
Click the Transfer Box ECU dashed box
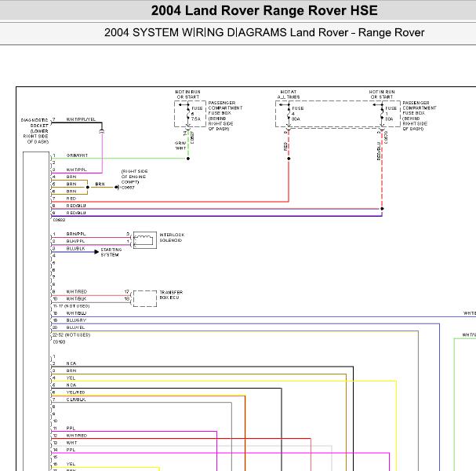145,298
